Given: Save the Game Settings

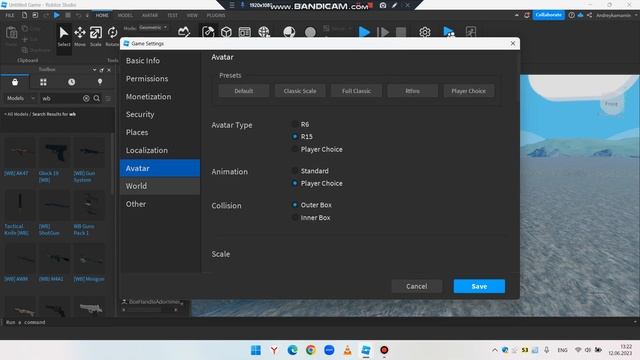Looking at the screenshot, I should click(479, 286).
